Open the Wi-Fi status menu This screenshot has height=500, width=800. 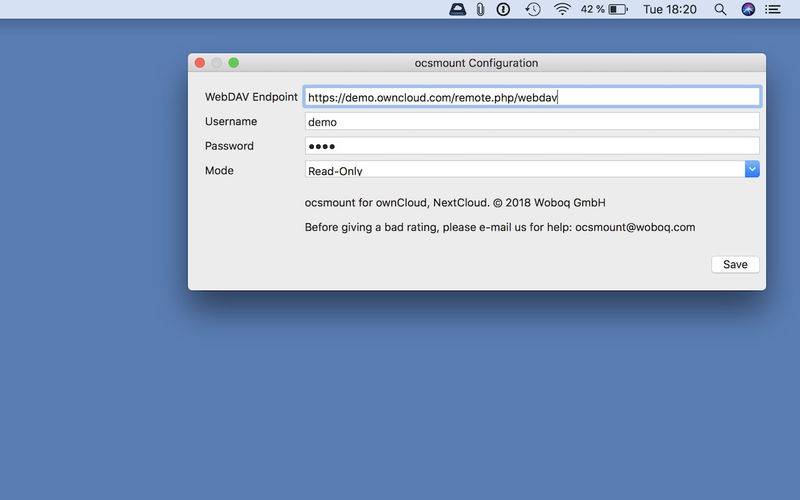pos(562,9)
